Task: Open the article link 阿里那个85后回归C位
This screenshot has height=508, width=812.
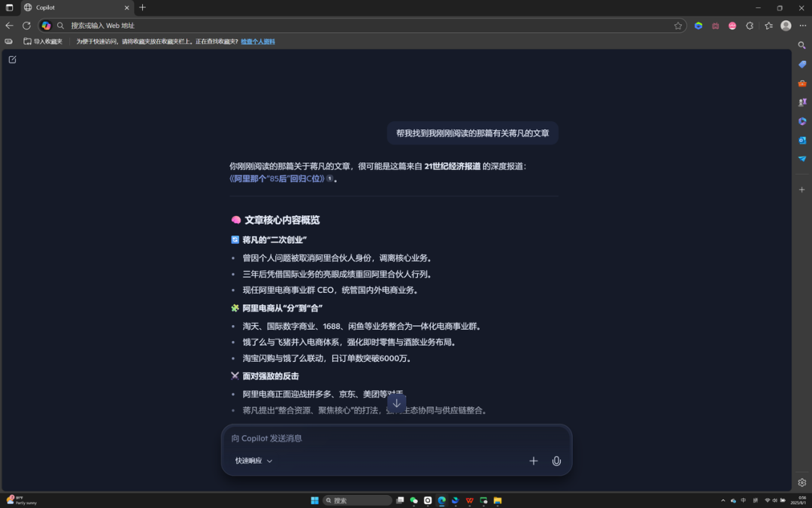Action: pos(275,179)
